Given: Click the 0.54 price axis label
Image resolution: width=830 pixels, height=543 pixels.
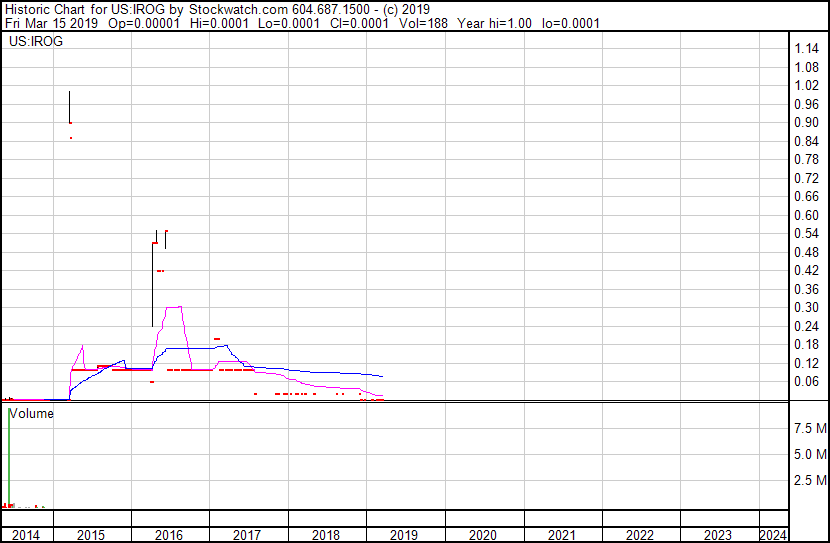Looking at the screenshot, I should [x=806, y=234].
